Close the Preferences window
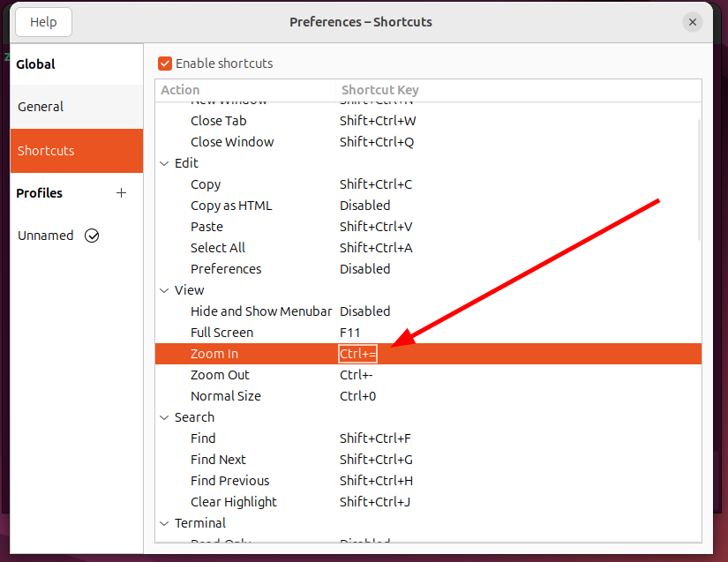Image resolution: width=728 pixels, height=562 pixels. (693, 22)
